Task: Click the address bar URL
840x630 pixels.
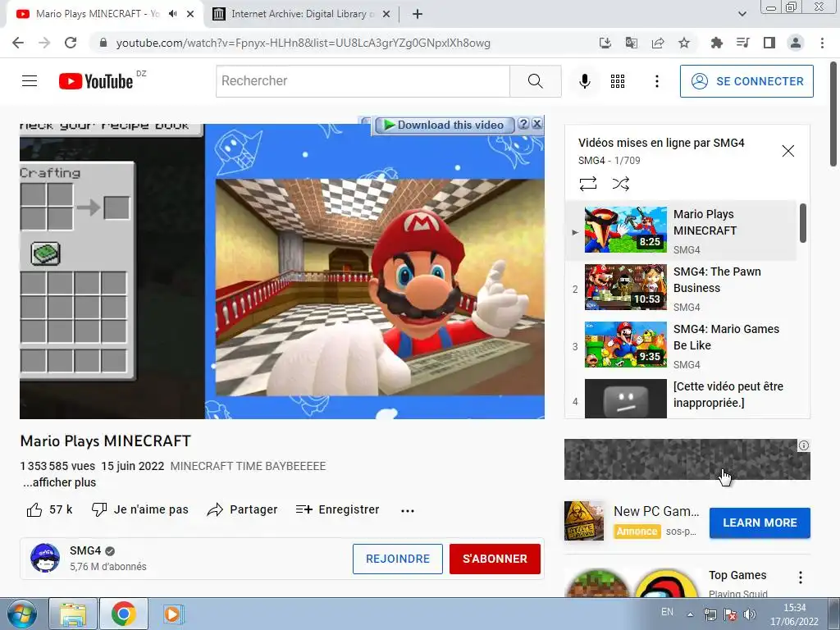Action: click(303, 43)
